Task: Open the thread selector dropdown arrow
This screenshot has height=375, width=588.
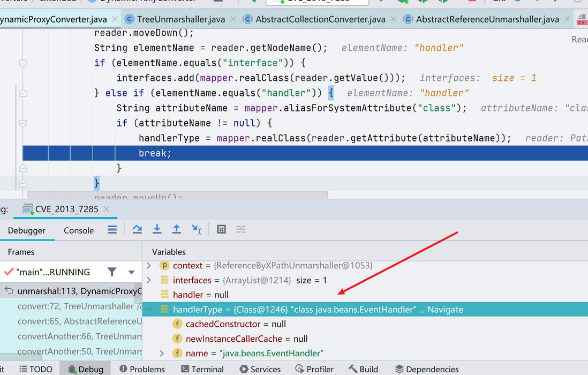Action: click(131, 272)
